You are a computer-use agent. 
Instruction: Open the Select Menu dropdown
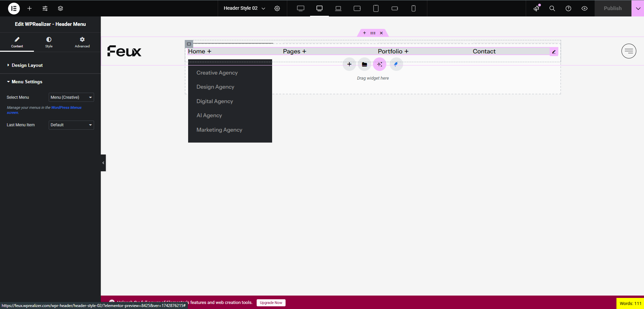pyautogui.click(x=71, y=97)
